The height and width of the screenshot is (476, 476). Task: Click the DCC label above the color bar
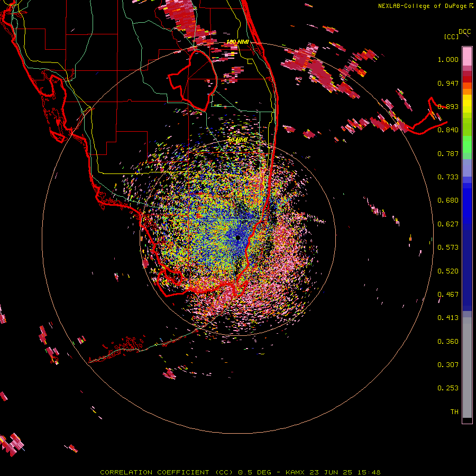pos(465,32)
